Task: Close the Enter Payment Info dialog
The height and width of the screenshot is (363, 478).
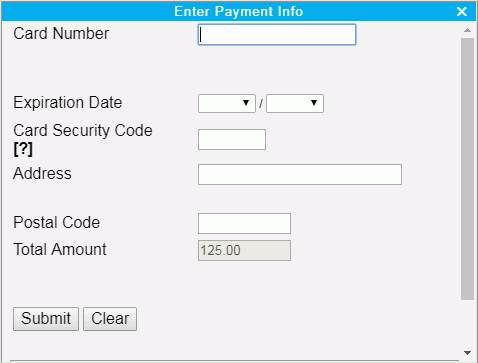Action: click(x=462, y=12)
